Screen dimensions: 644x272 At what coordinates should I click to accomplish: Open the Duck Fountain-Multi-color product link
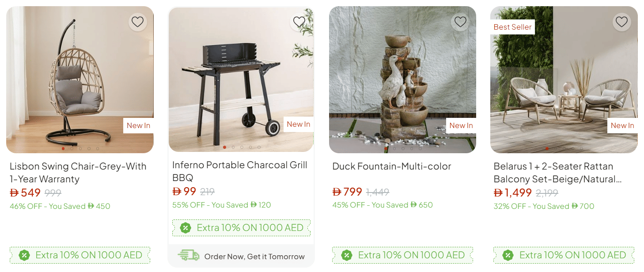(x=391, y=166)
